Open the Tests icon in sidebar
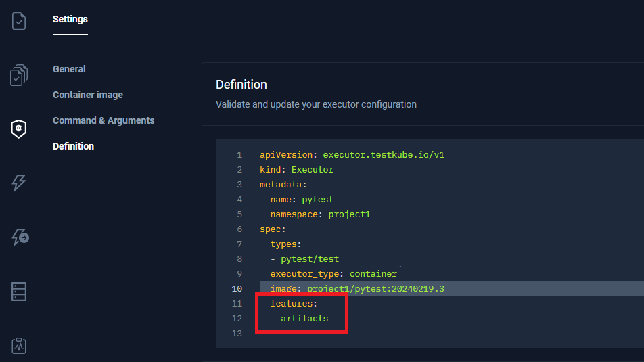 click(x=19, y=21)
